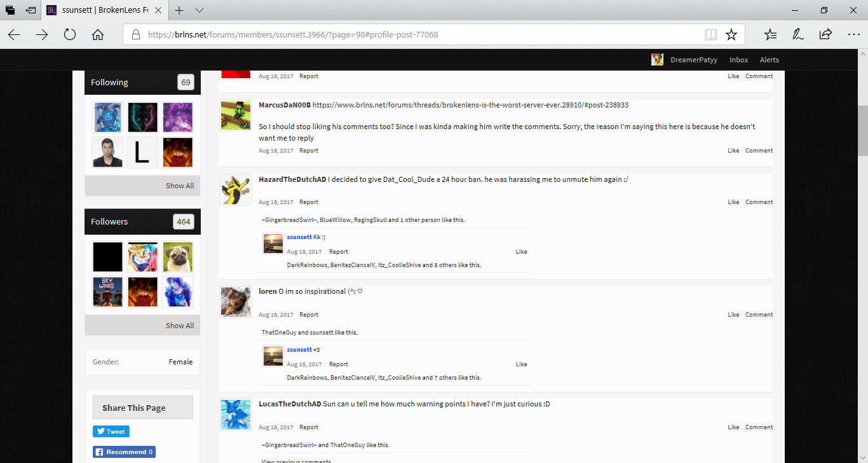868x463 pixels.
Task: Click loren's avatar
Action: point(236,302)
